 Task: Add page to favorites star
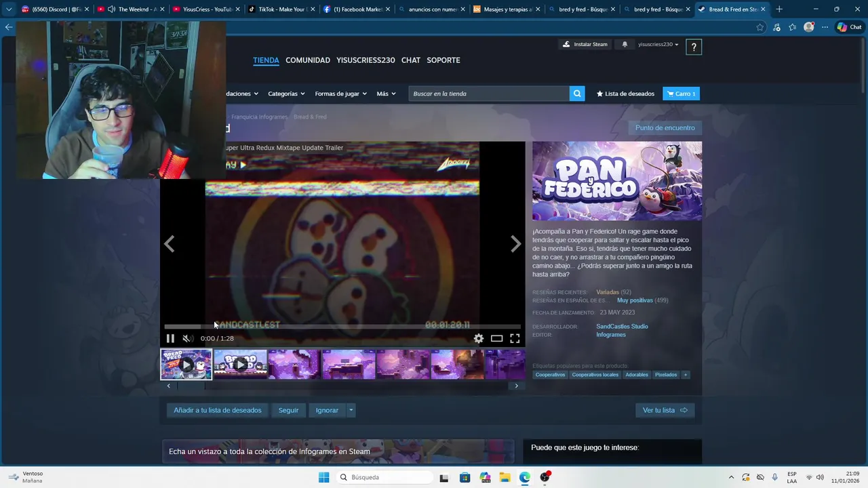[760, 27]
